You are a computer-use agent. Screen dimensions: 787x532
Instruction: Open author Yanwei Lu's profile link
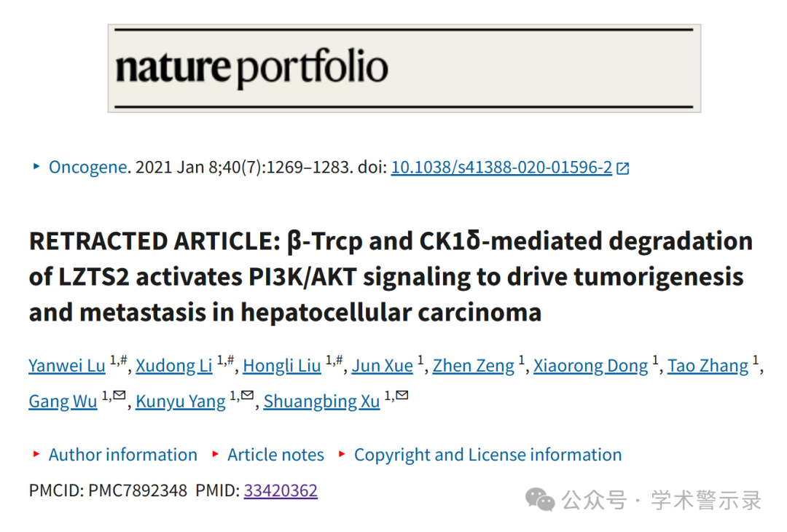(x=67, y=366)
